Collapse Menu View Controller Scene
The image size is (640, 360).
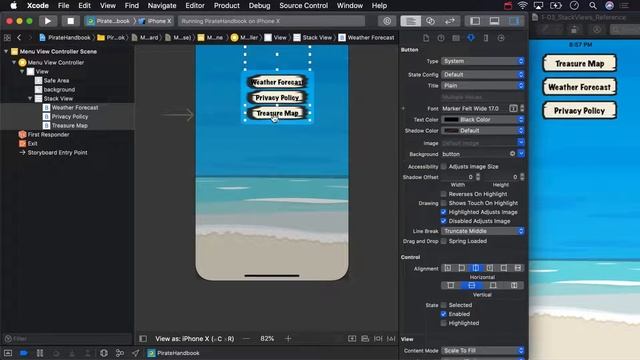click(x=6, y=51)
